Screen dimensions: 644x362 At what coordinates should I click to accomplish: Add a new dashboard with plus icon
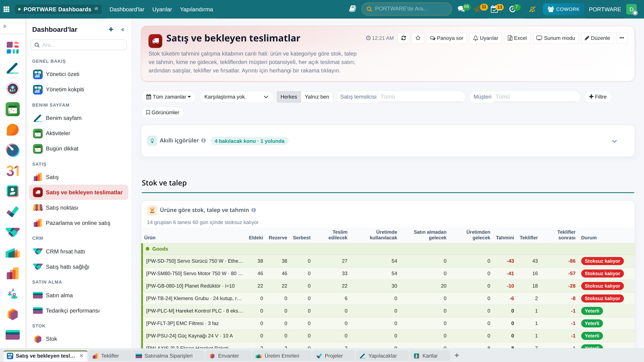click(111, 30)
